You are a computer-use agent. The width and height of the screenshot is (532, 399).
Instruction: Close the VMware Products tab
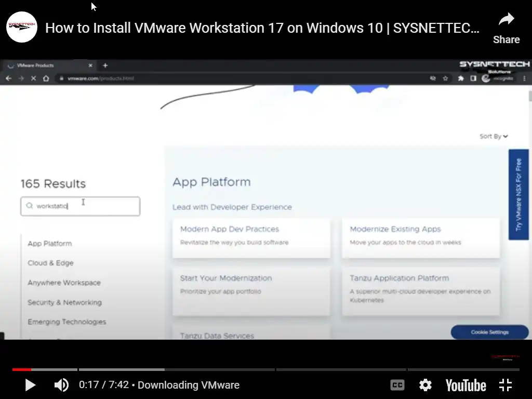[x=90, y=65]
